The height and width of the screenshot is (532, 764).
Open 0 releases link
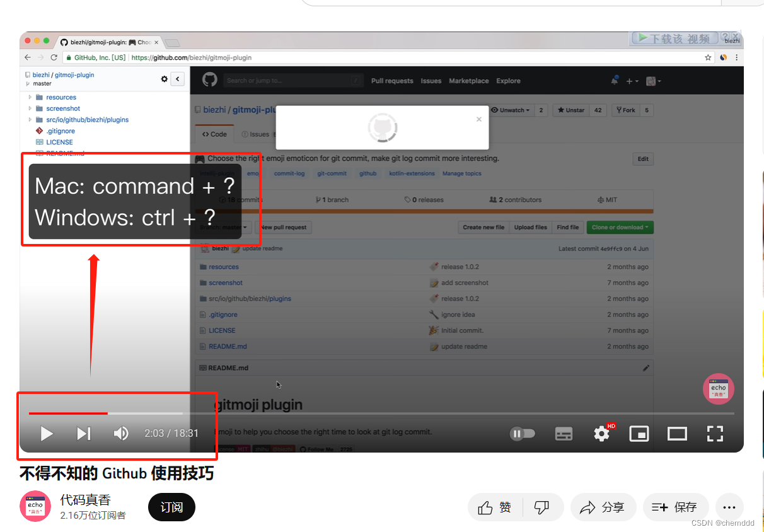[x=424, y=200]
